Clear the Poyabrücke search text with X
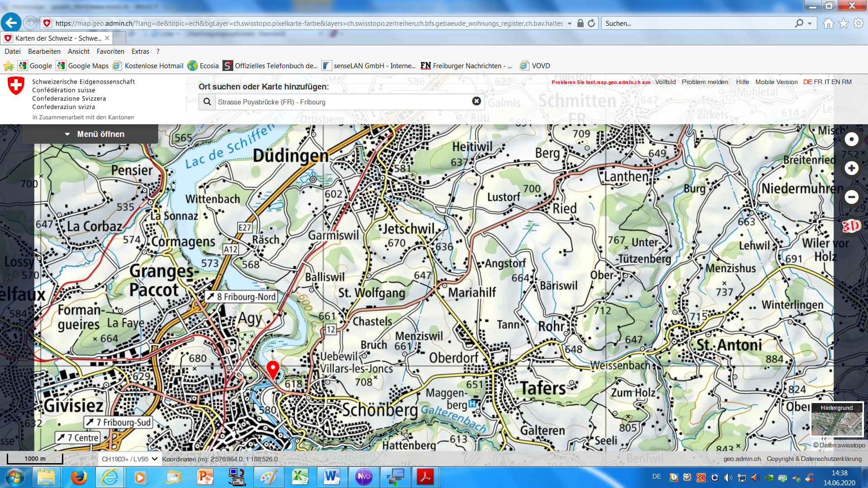Viewport: 868px width, 488px height. (x=476, y=101)
